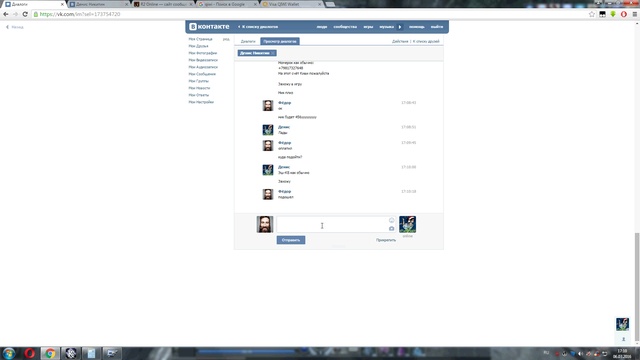Click the red round icon in the system tray
640x360 pixels.
pos(556,353)
